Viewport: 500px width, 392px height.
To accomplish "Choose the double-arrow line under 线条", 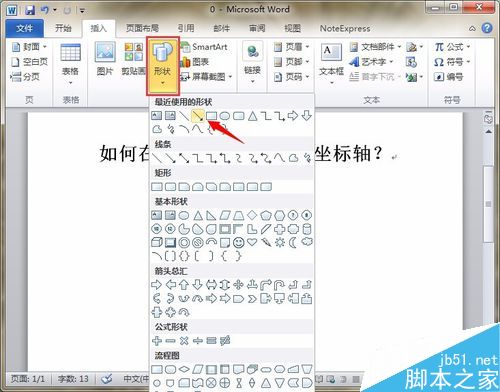I will (184, 158).
